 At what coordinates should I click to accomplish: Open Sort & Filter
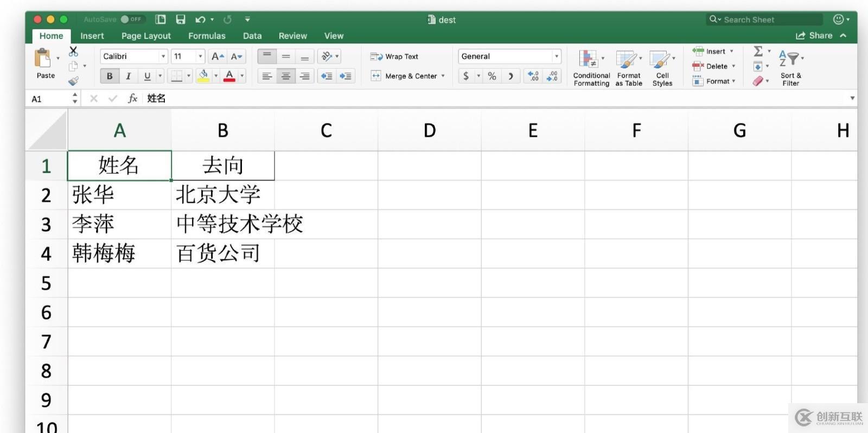[x=790, y=68]
